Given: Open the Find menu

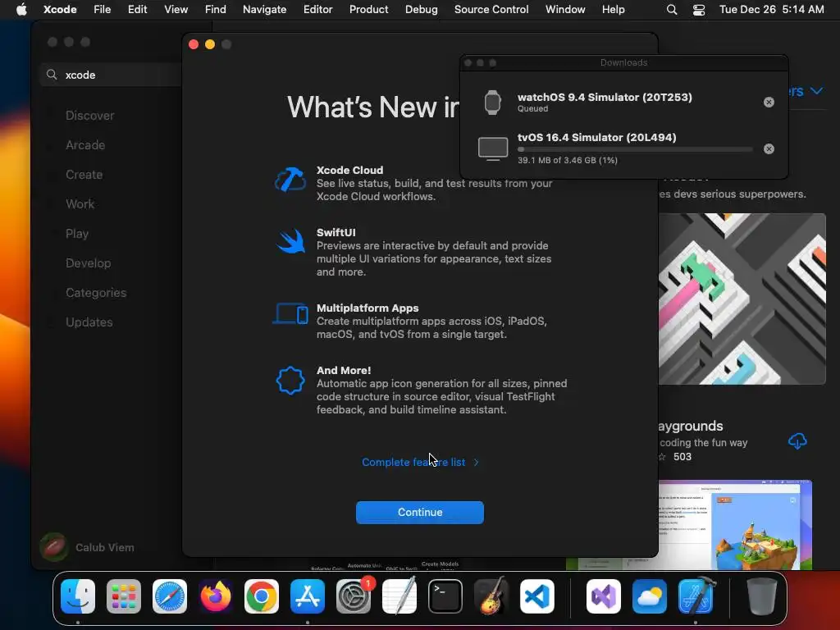Looking at the screenshot, I should 216,9.
